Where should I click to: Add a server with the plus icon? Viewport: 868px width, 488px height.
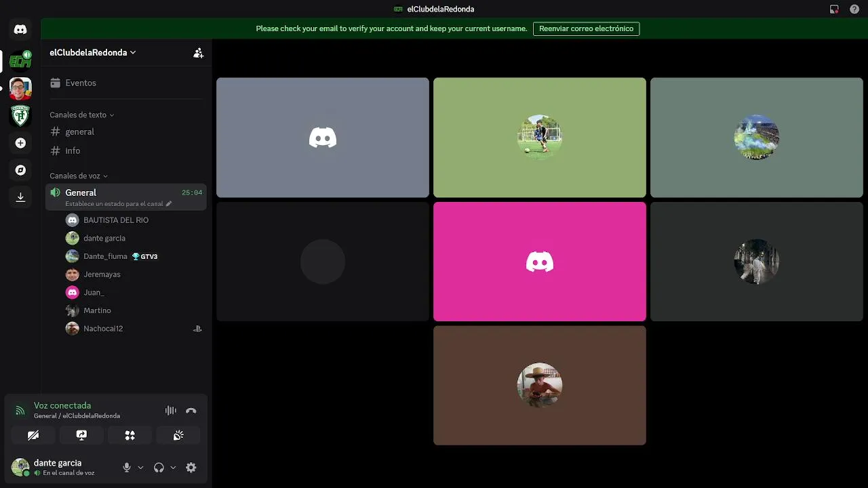pyautogui.click(x=20, y=143)
